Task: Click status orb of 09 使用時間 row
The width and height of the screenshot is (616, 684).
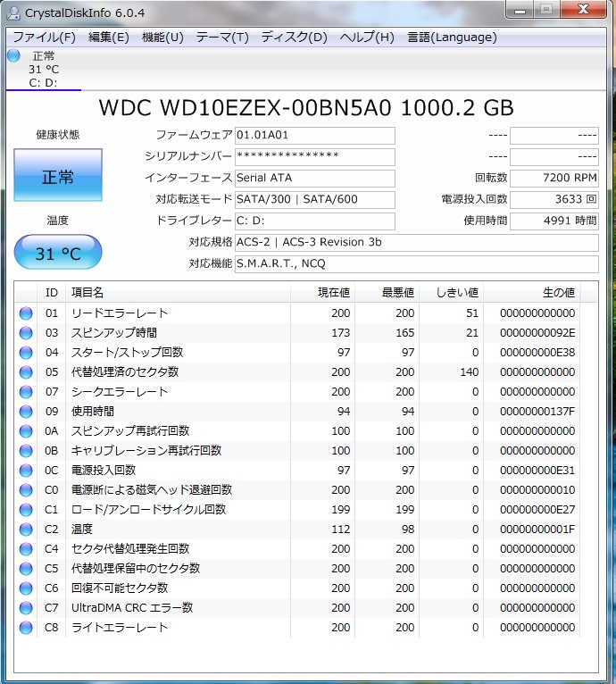Action: (x=26, y=412)
